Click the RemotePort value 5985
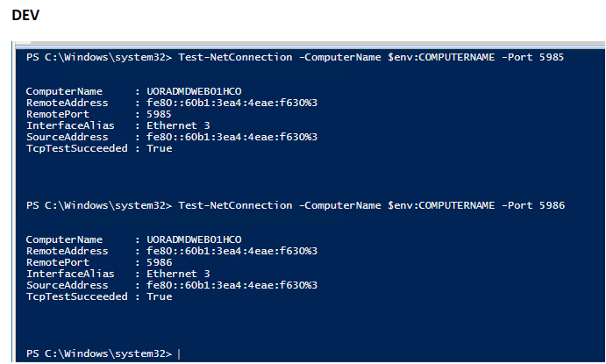The image size is (606, 364). pos(160,114)
